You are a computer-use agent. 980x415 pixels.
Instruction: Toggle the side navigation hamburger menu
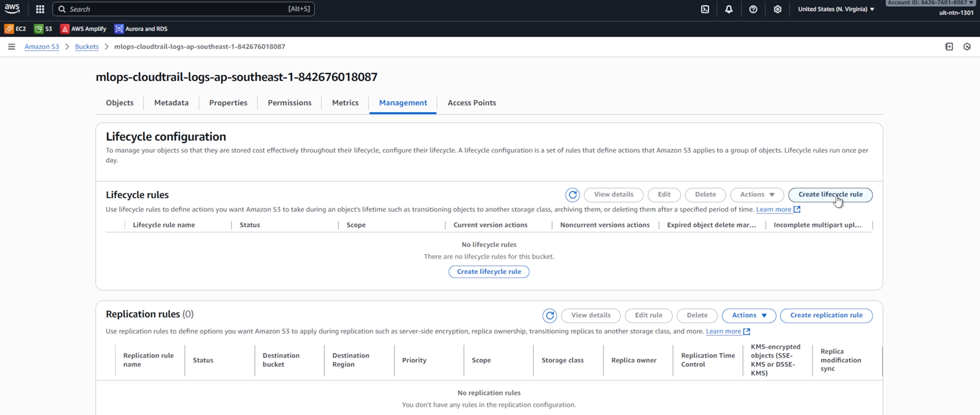tap(12, 47)
